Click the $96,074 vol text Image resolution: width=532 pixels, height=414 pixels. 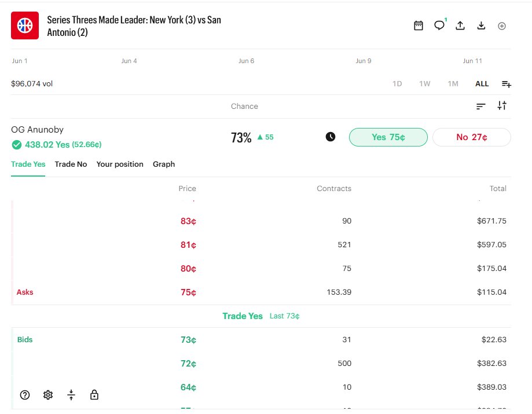coord(32,84)
